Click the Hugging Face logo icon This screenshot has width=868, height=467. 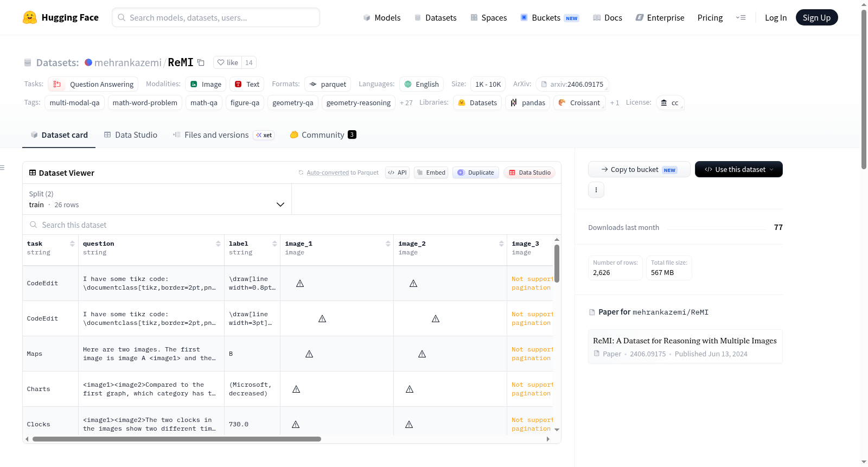30,17
